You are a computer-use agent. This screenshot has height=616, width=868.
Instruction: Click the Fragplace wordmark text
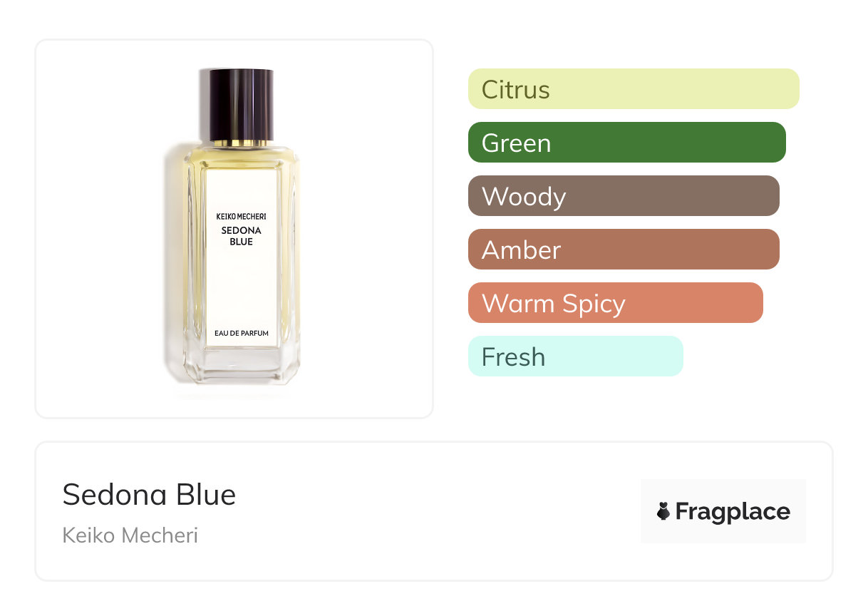733,511
